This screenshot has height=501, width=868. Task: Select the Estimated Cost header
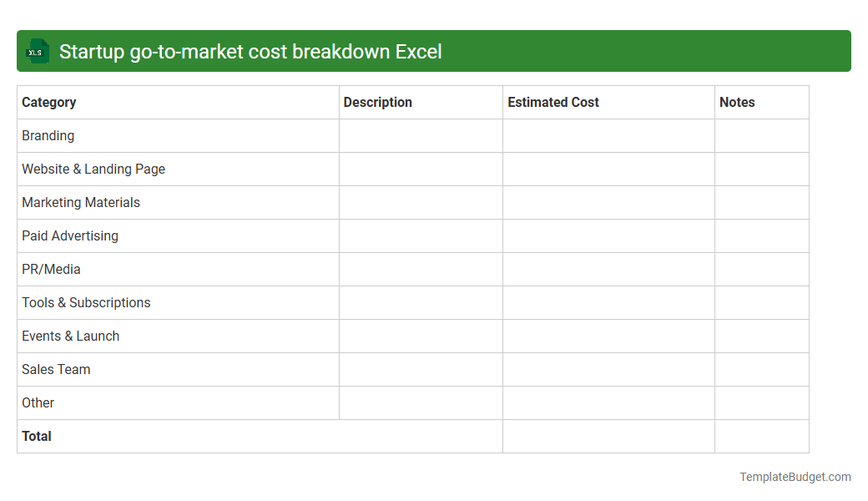[553, 102]
